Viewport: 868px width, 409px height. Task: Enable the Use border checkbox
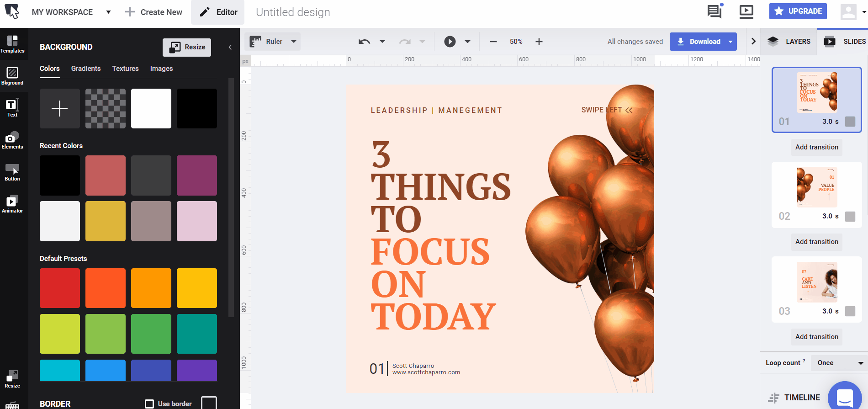point(149,404)
